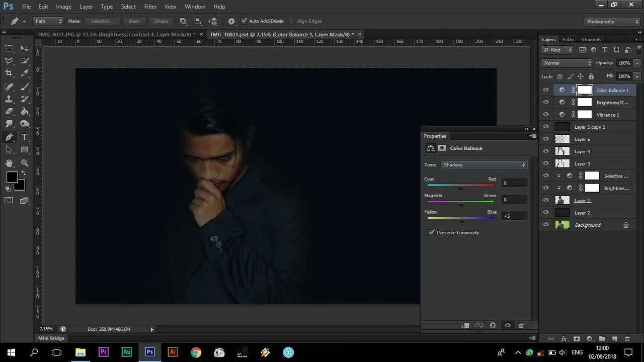Open the Image menu
Image resolution: width=644 pixels, height=362 pixels.
[63, 7]
